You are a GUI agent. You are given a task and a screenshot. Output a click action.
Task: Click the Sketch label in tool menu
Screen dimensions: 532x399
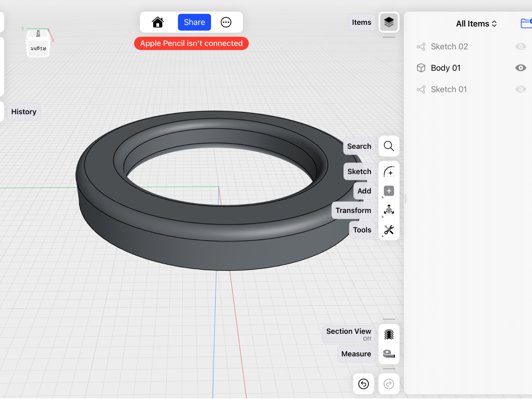[359, 171]
